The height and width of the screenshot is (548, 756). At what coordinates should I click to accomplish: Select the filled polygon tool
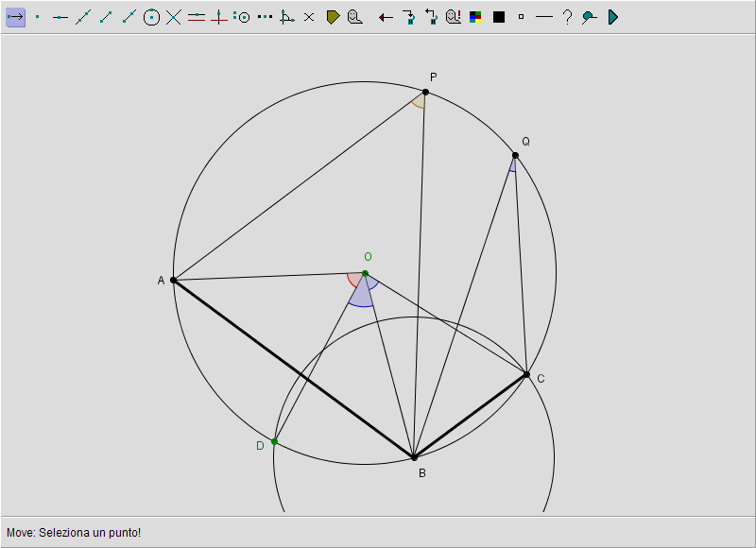[x=333, y=17]
